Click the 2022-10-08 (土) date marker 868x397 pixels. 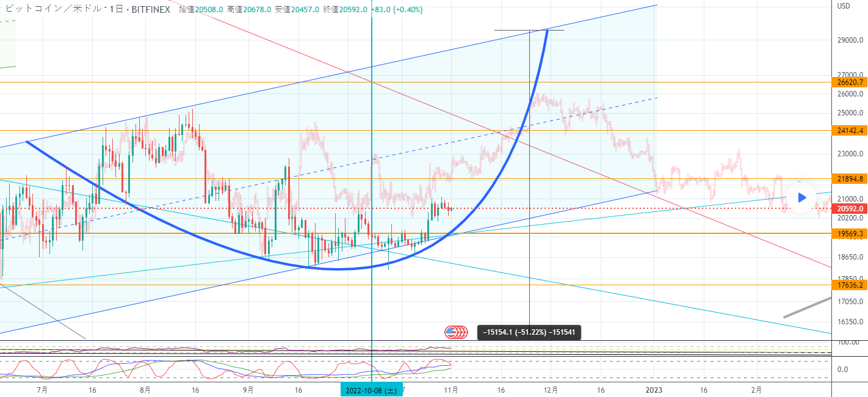(371, 390)
